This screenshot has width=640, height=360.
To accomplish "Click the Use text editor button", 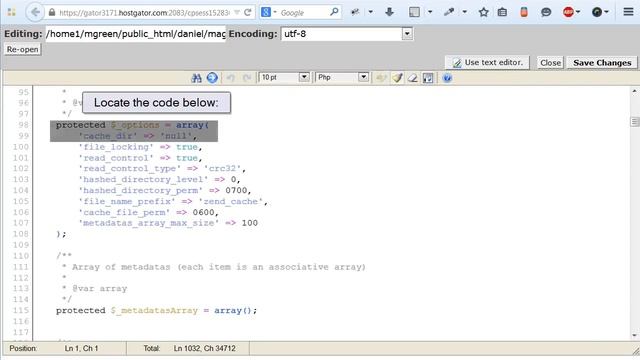I will click(x=487, y=62).
